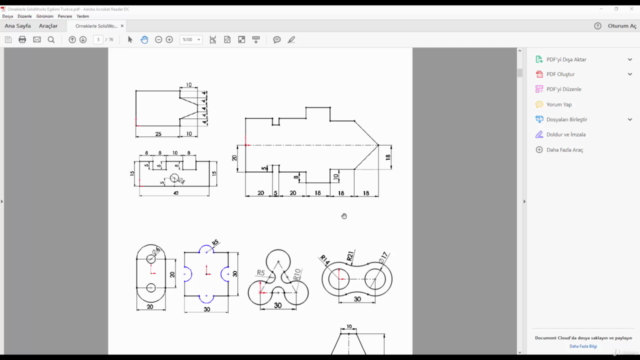Click the scrollbar down arrow
This screenshot has height=360, width=640.
click(x=520, y=352)
